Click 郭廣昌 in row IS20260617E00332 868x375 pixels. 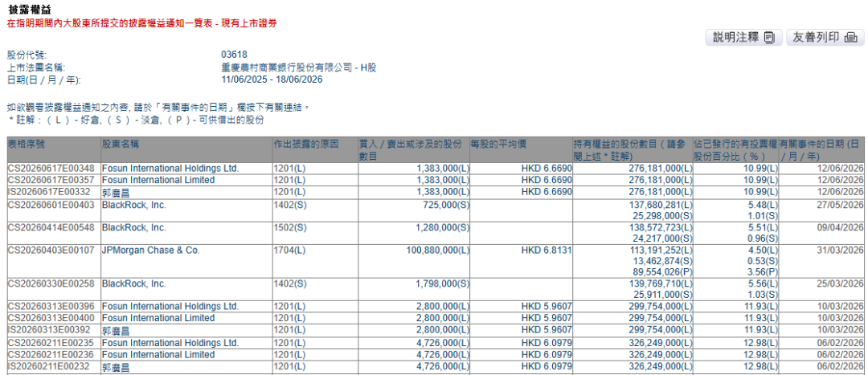(x=114, y=192)
